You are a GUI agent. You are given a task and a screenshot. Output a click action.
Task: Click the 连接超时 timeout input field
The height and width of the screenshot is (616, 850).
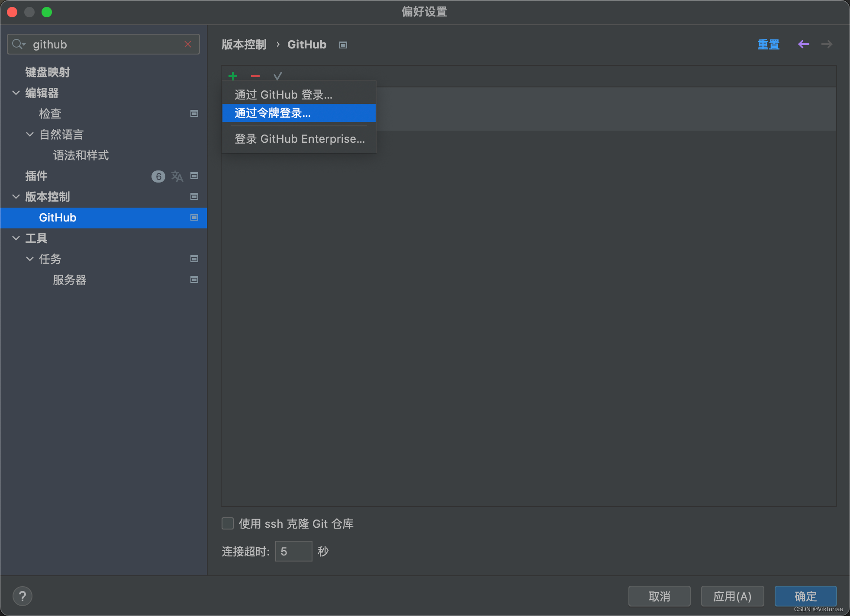(293, 551)
